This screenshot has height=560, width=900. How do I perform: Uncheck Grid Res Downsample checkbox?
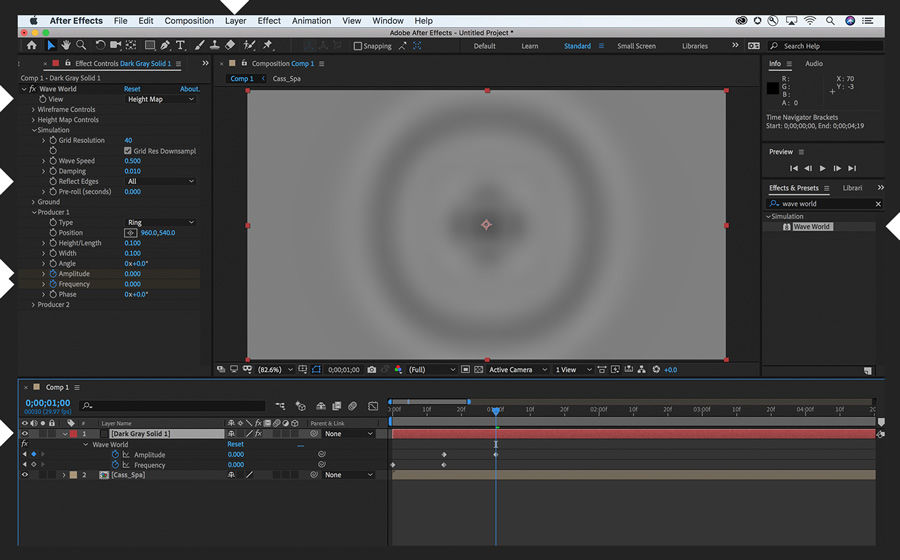click(x=128, y=151)
